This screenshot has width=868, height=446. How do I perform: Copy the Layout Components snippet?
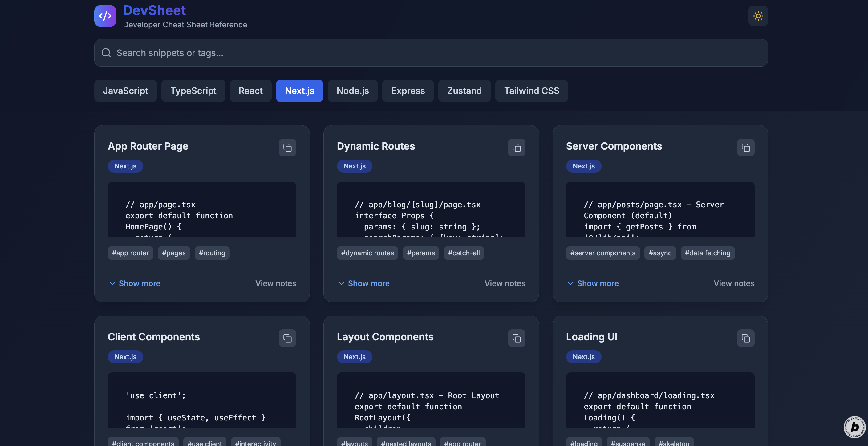click(516, 338)
